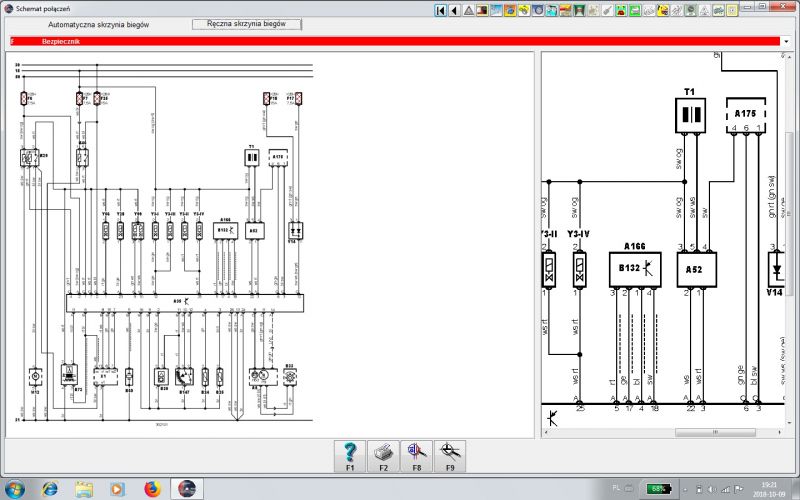
Task: Click the network signal tray icon
Action: [726, 489]
